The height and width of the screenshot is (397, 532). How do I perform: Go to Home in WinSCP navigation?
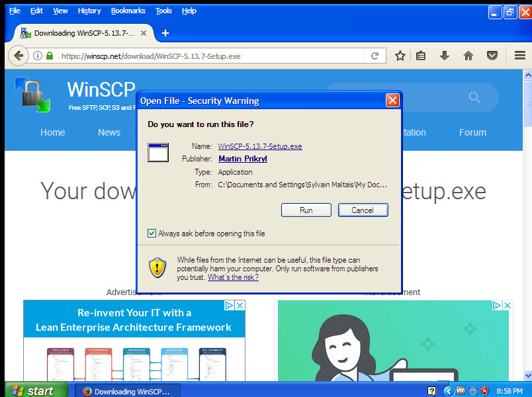pyautogui.click(x=52, y=132)
